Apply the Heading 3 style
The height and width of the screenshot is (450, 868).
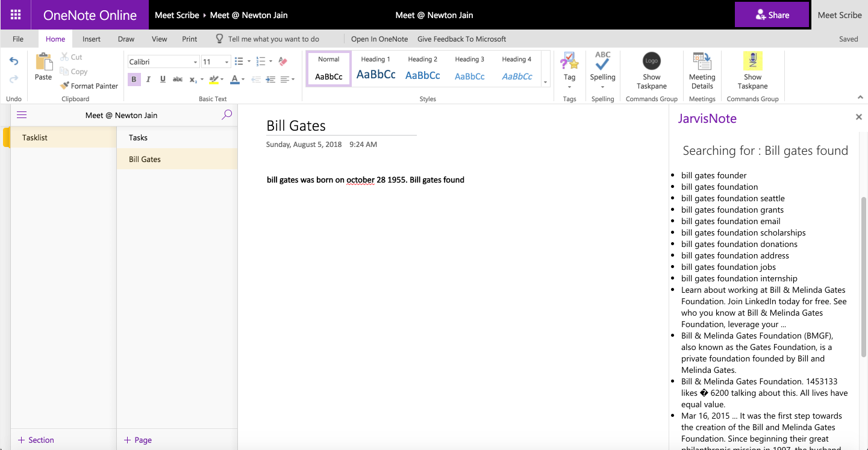click(x=470, y=69)
